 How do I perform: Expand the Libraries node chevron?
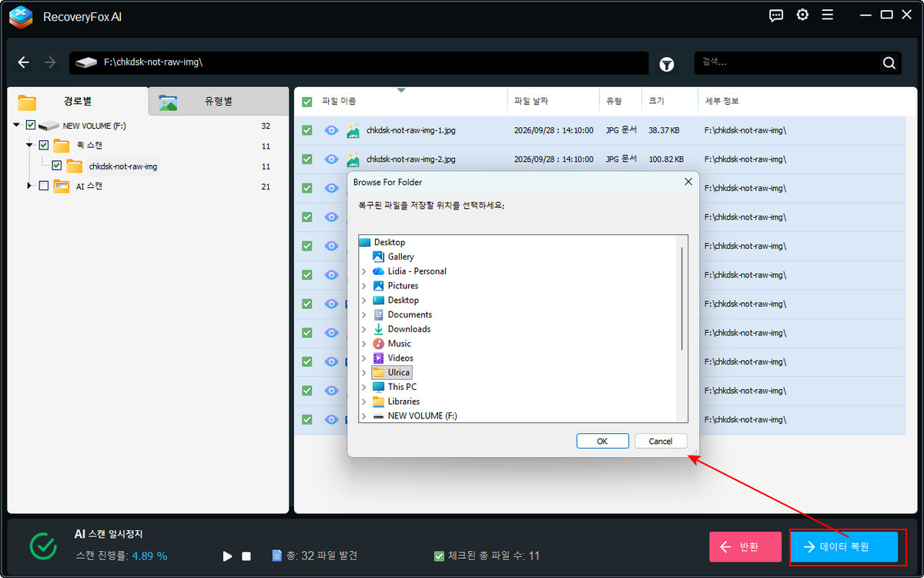click(363, 402)
